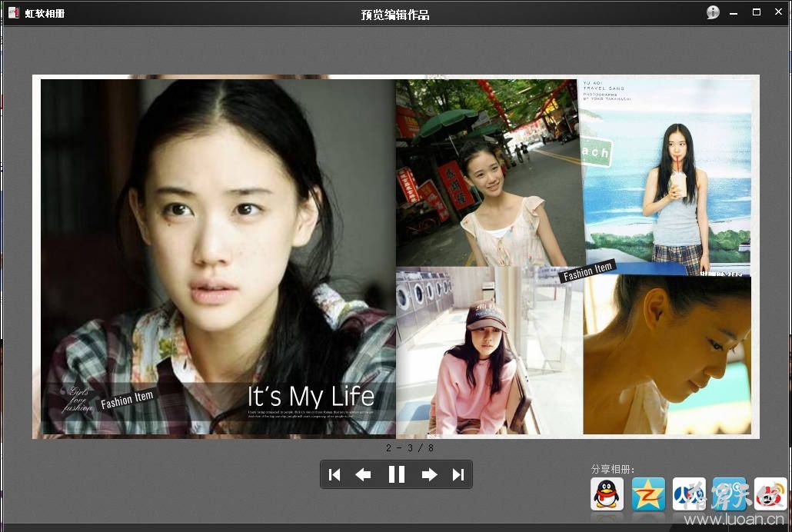Viewport: 792px width, 532px height.
Task: Minimize the 虹软相册 window
Action: [734, 13]
